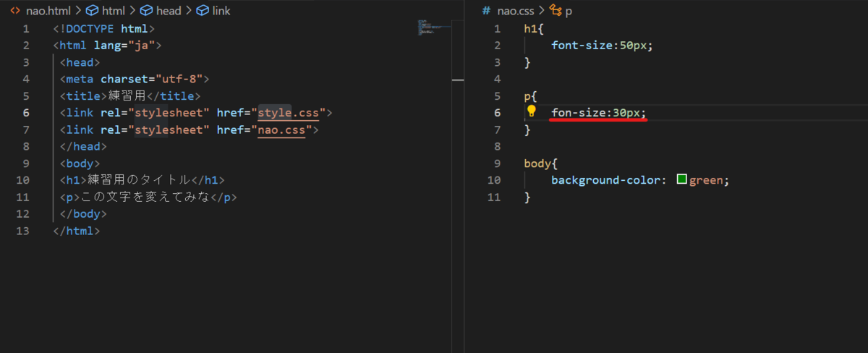Click line number 6 in nao.html
The image size is (868, 353).
coord(26,113)
